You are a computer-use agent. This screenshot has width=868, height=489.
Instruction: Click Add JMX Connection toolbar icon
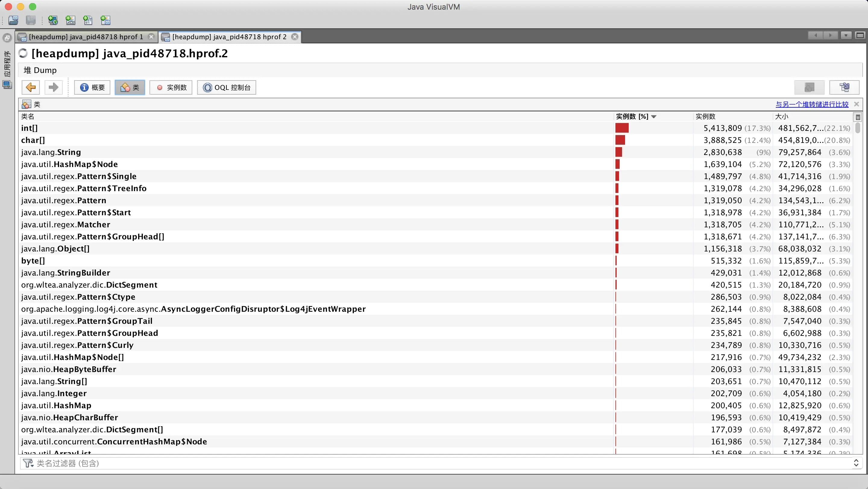[x=71, y=20]
